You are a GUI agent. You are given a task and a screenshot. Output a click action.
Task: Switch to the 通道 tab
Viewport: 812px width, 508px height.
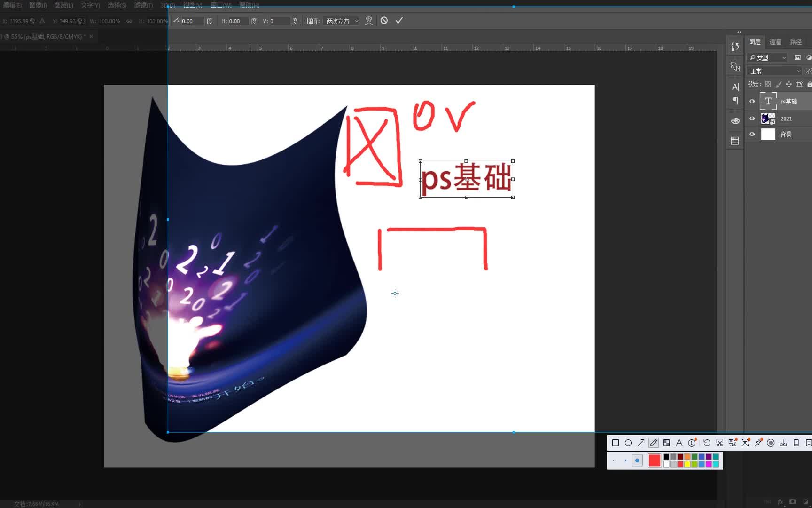[775, 41]
